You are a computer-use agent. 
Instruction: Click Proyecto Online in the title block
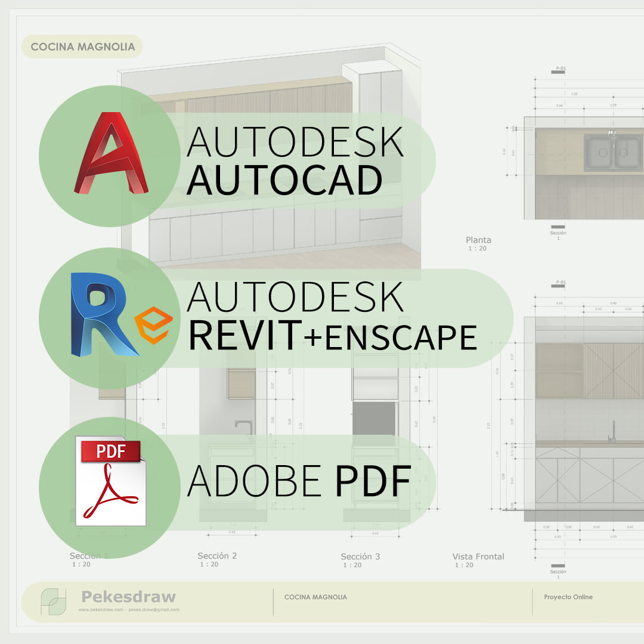[x=568, y=597]
